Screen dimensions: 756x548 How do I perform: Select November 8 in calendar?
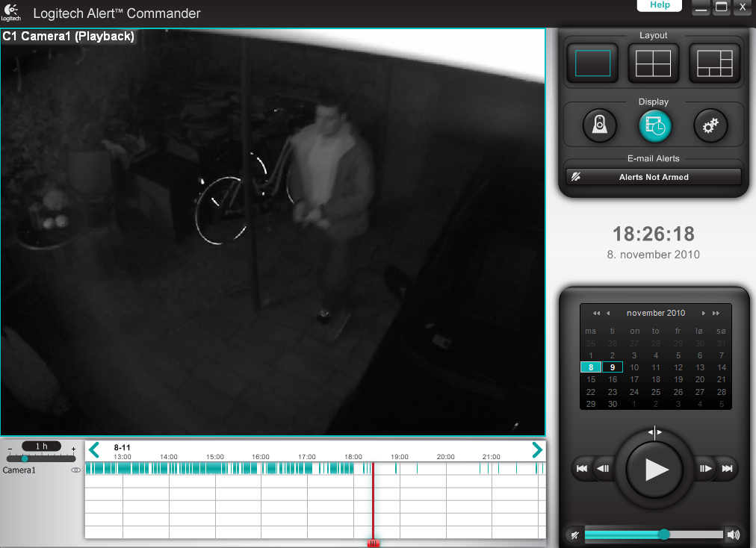click(x=591, y=367)
